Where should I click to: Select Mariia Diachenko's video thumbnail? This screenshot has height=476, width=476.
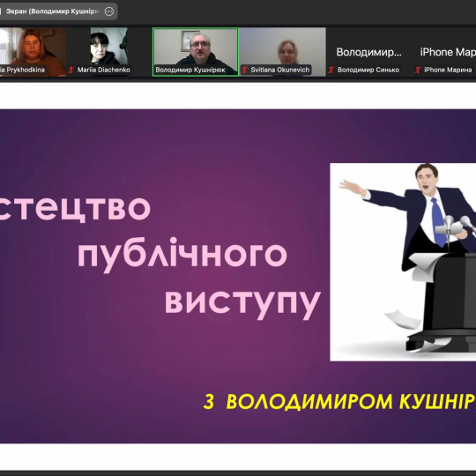coord(108,52)
